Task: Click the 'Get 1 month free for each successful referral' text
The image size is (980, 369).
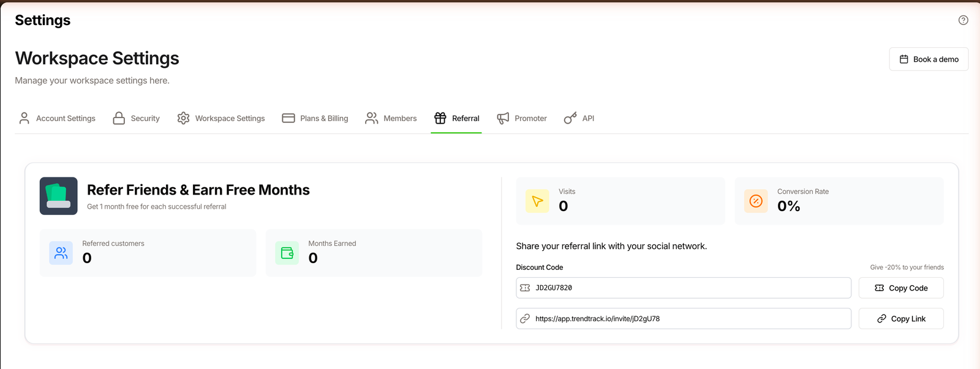Action: 157,207
